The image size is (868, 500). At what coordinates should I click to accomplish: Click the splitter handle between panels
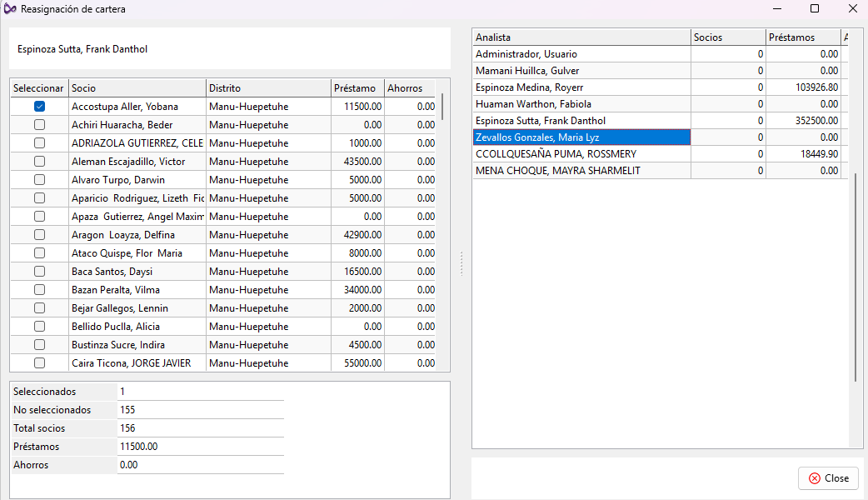[461, 263]
